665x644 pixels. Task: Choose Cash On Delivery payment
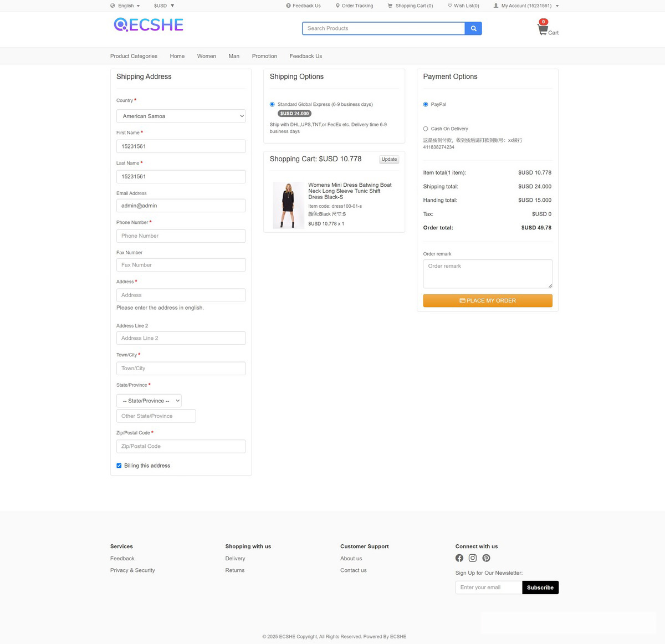[x=426, y=129]
